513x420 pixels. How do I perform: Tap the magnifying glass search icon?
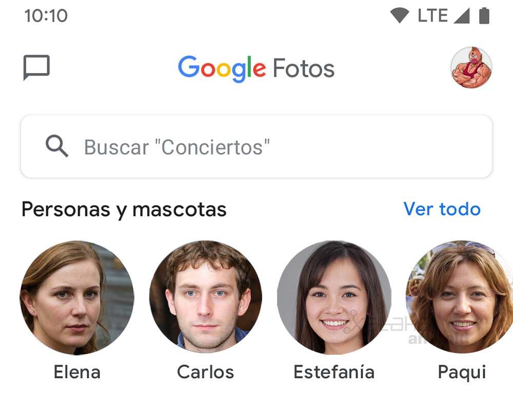click(x=56, y=147)
